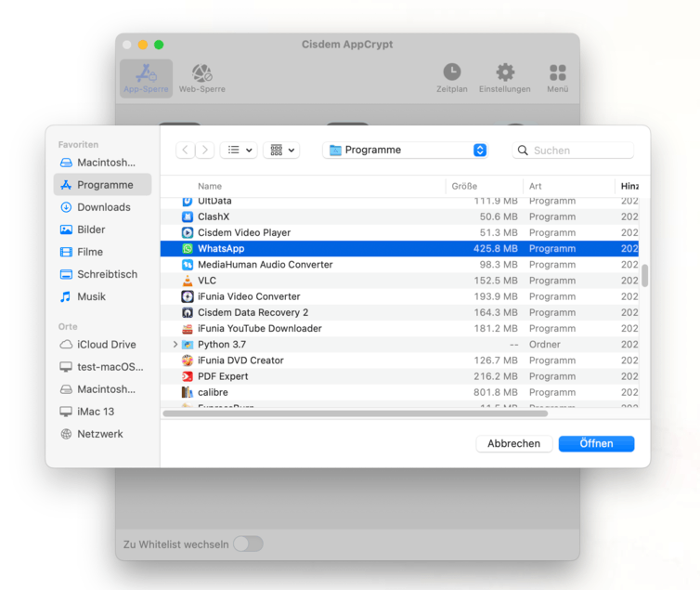Select the "iFunia DVD Creator" name
The image size is (700, 590).
(x=240, y=361)
